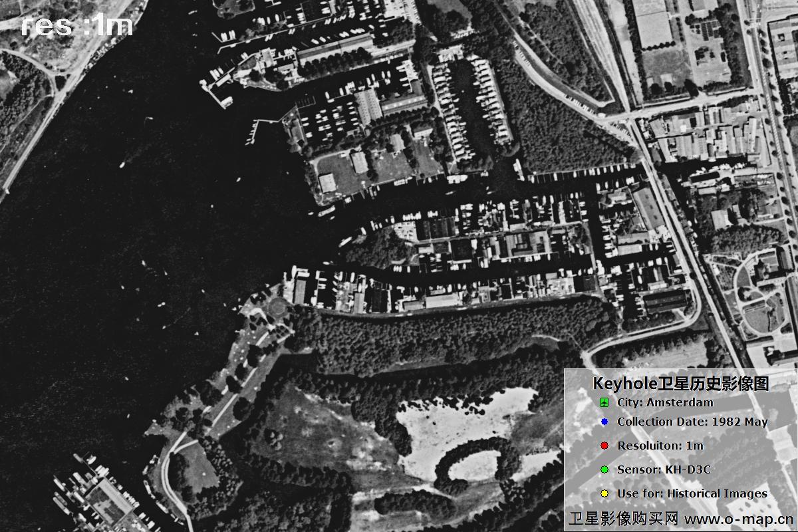
Task: Click the green dot beside Sensor
Action: click(x=604, y=469)
